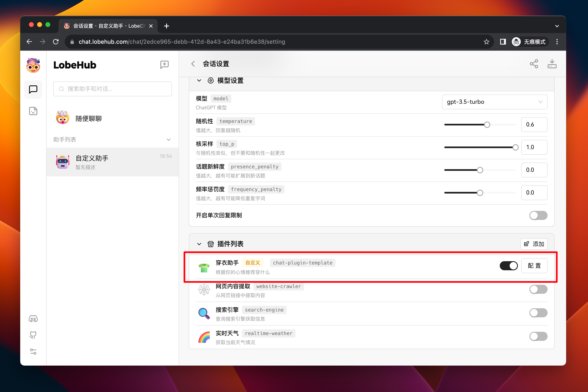
Task: Click the website-crawler identifier tag
Action: click(279, 286)
